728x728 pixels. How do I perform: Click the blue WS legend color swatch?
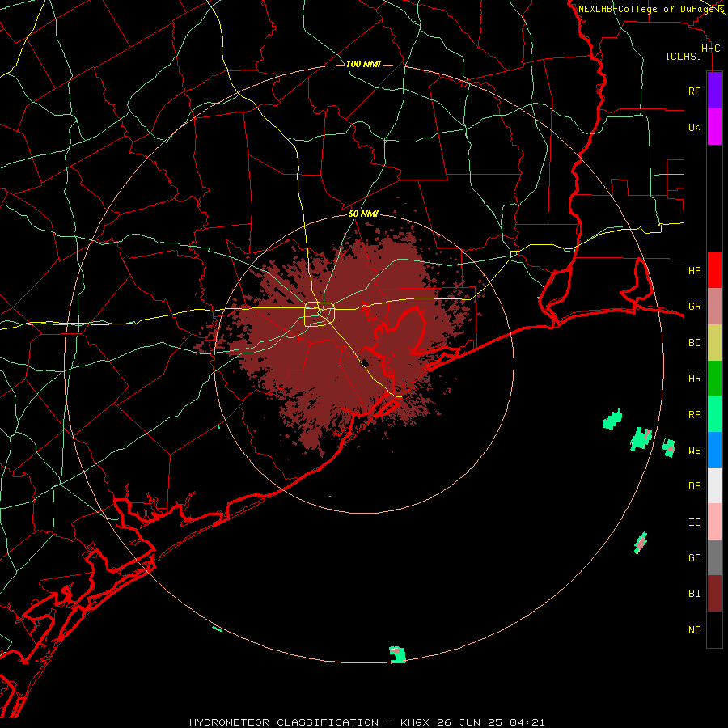pyautogui.click(x=714, y=450)
